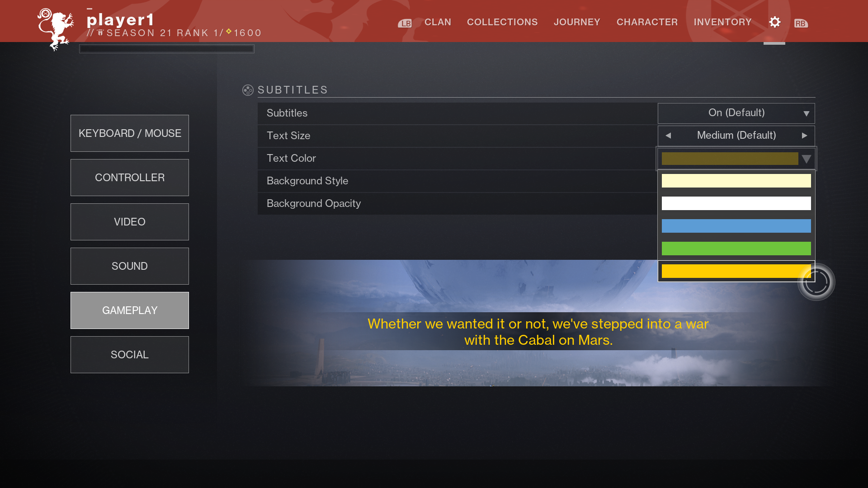Click SOCIAL settings category button
Viewport: 868px width, 488px height.
point(130,355)
